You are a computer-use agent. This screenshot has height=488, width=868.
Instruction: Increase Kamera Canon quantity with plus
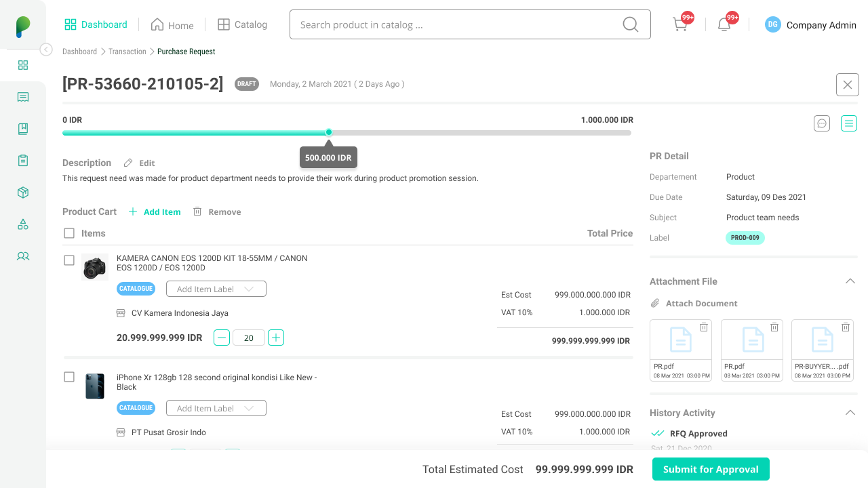click(276, 338)
